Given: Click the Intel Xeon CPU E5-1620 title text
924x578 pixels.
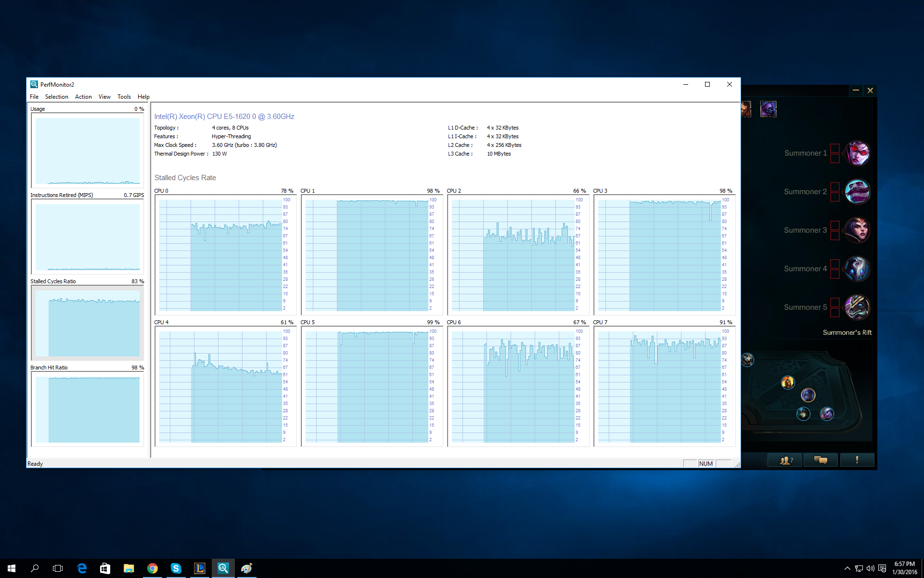Looking at the screenshot, I should tap(224, 117).
